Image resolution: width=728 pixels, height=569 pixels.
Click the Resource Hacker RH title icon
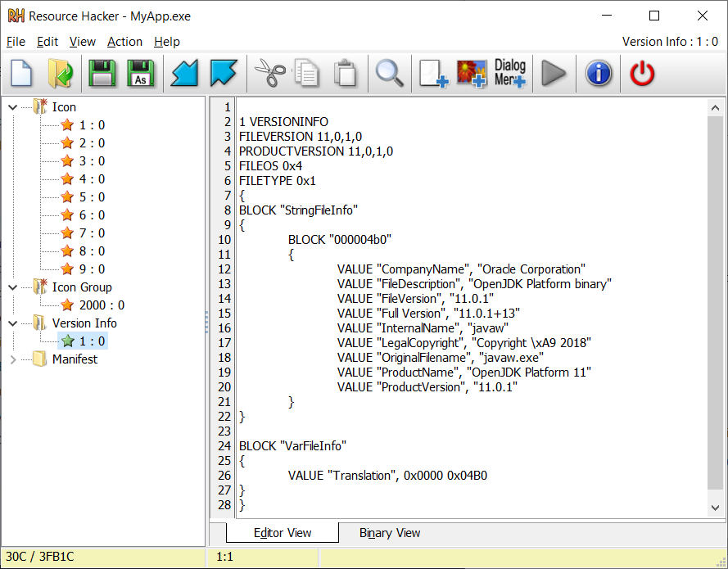(16, 16)
